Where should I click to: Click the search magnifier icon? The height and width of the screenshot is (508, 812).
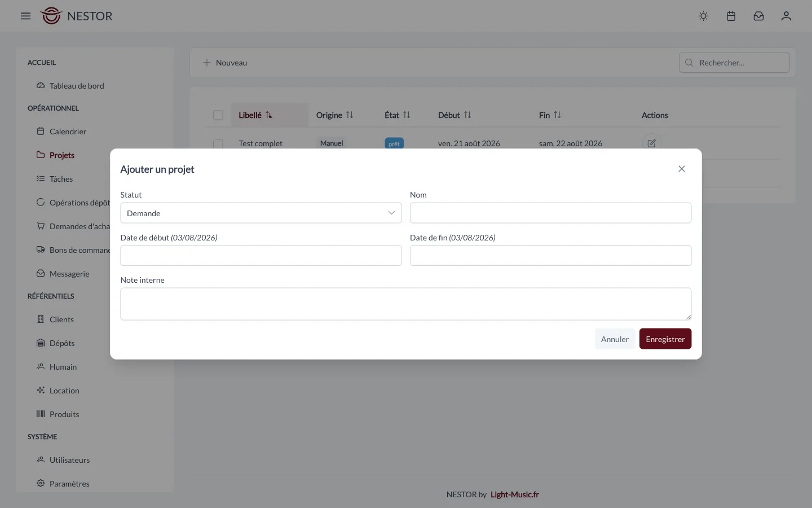(689, 63)
